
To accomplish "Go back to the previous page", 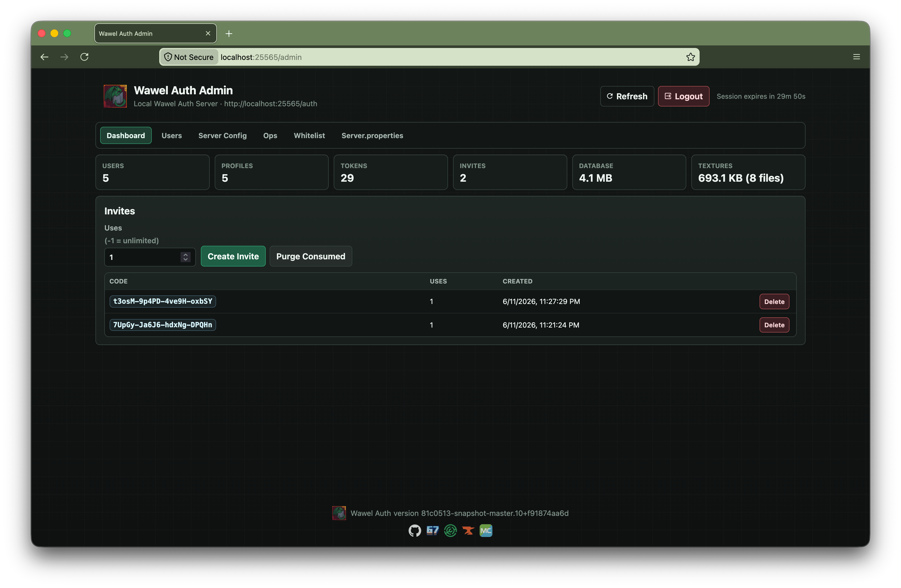I will coord(44,57).
